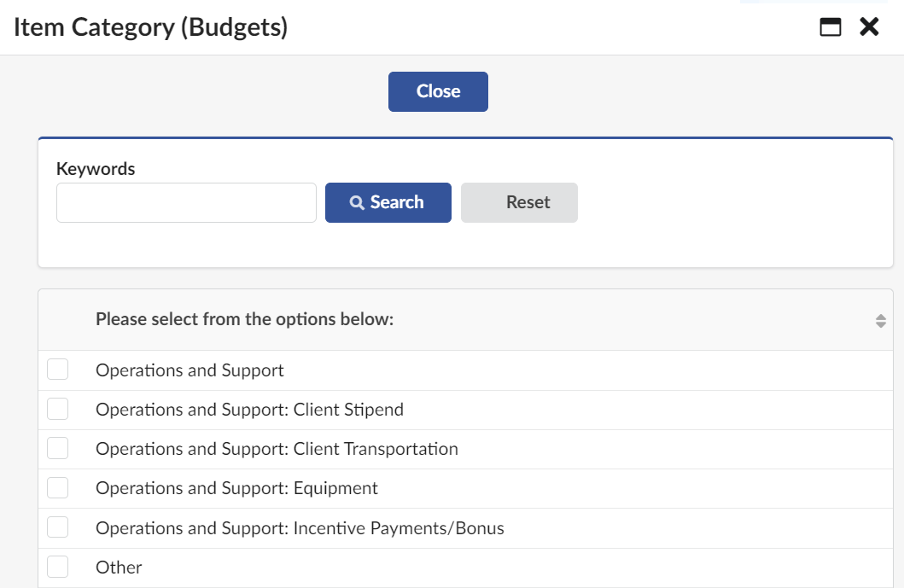Click the 'Operations and Support: Client Transportation' label
Viewport: 904px width, 588px height.
pyautogui.click(x=277, y=449)
